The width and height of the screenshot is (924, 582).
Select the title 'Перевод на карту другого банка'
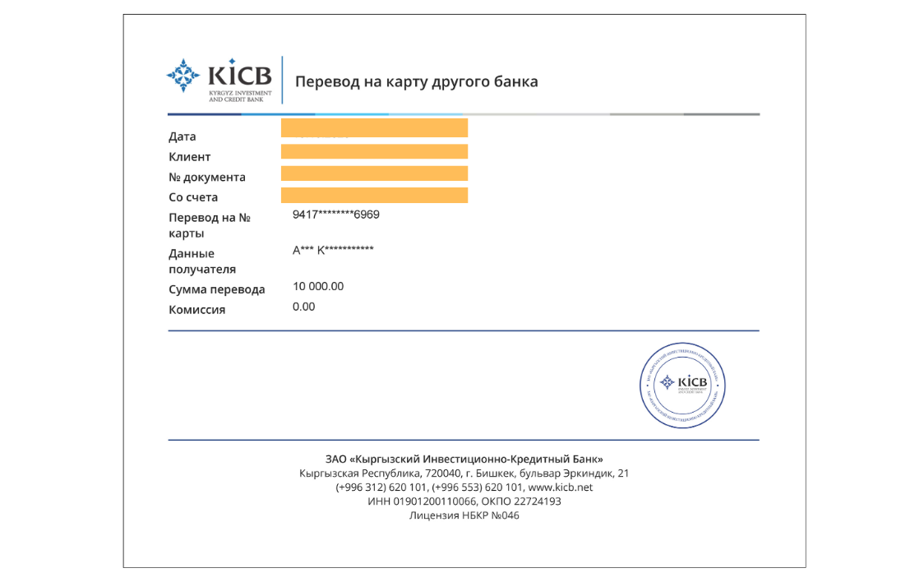point(416,82)
